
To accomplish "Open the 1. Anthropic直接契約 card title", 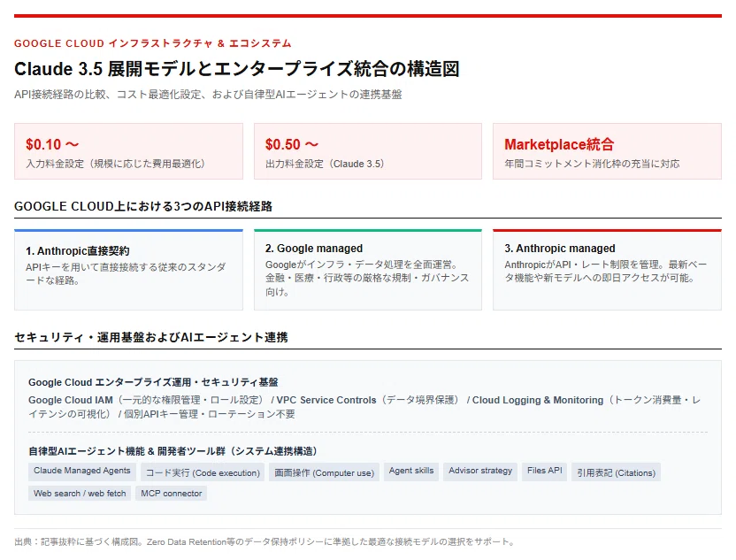I will 78,251.
